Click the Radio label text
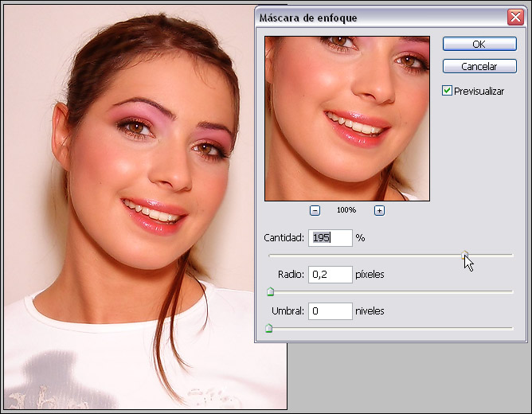The height and width of the screenshot is (414, 532). click(291, 275)
